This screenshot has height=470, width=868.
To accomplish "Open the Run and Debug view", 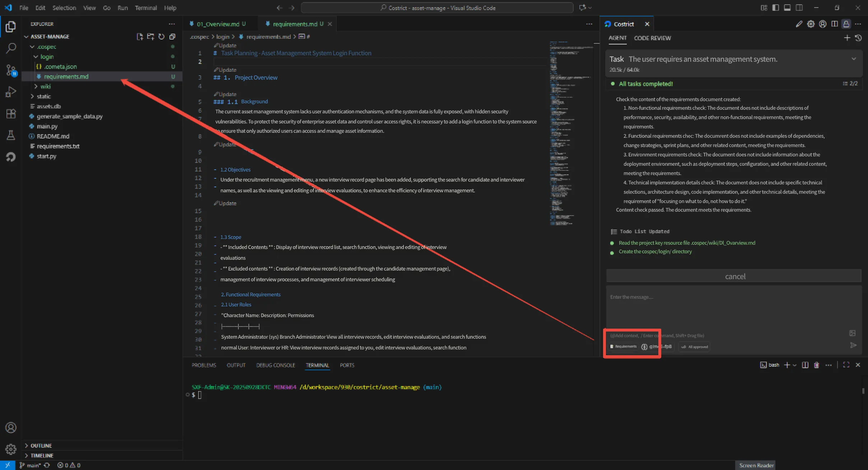I will coord(11,92).
